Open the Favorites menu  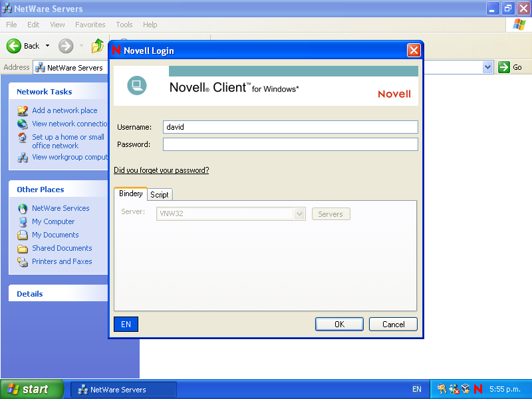coord(90,25)
